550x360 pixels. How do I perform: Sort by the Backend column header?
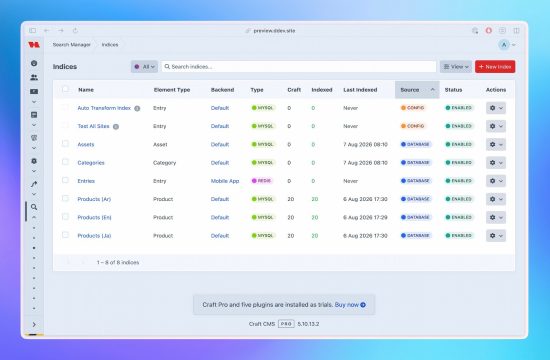pyautogui.click(x=222, y=90)
